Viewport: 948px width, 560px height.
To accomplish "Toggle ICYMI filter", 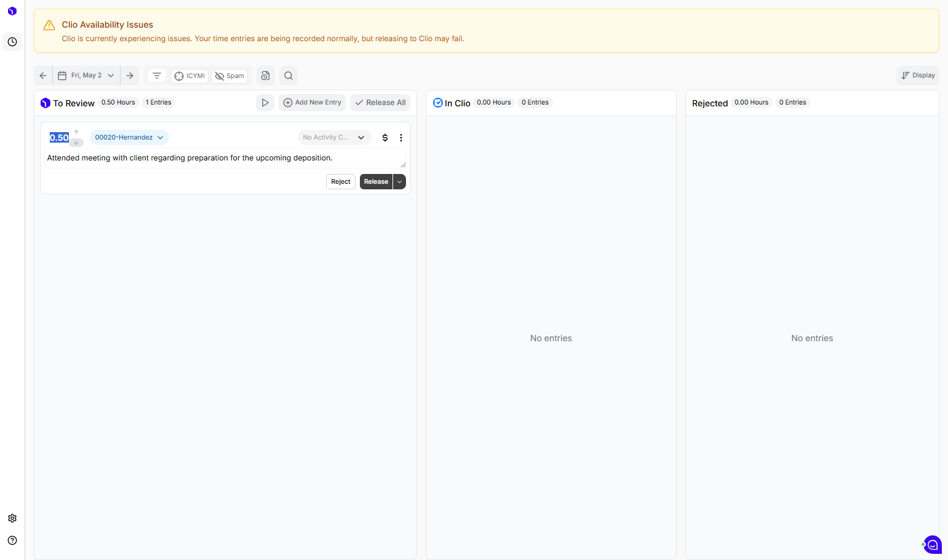I will (x=189, y=76).
